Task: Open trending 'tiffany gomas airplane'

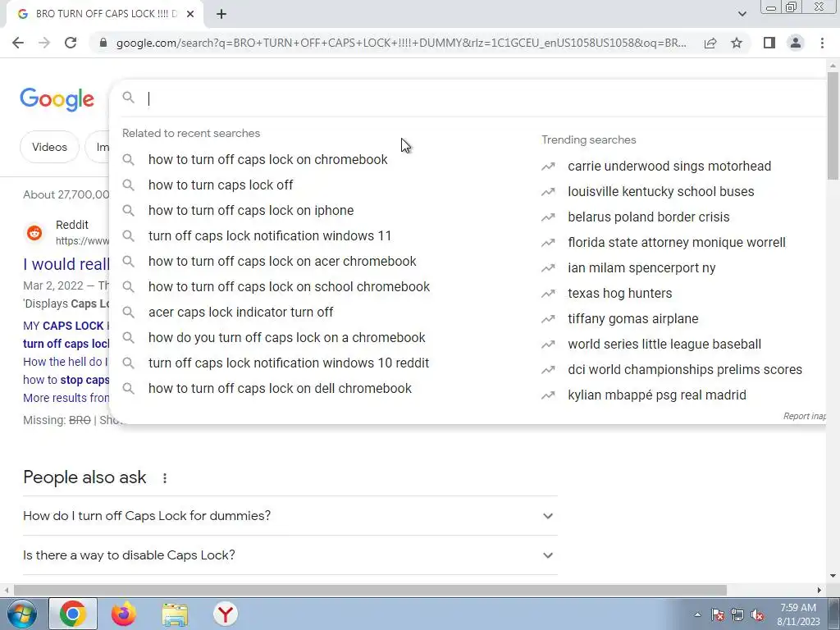Action: coord(632,319)
